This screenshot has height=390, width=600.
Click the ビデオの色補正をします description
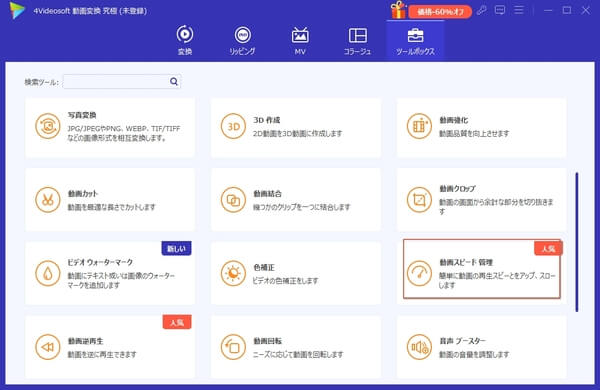click(285, 281)
